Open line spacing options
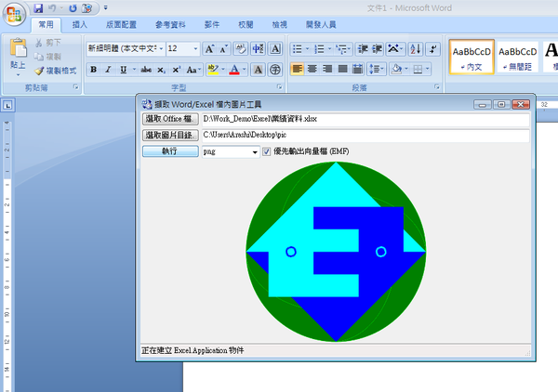This screenshot has height=392, width=558. tap(377, 69)
